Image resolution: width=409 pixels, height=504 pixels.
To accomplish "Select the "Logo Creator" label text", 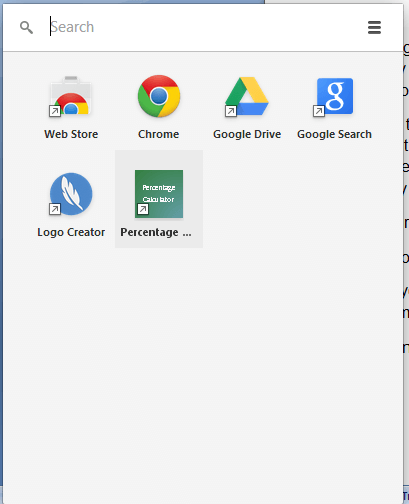I will pos(71,232).
